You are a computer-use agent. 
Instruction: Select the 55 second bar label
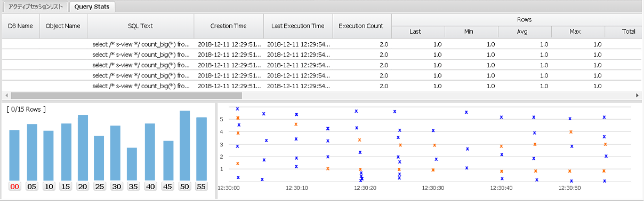coord(201,187)
